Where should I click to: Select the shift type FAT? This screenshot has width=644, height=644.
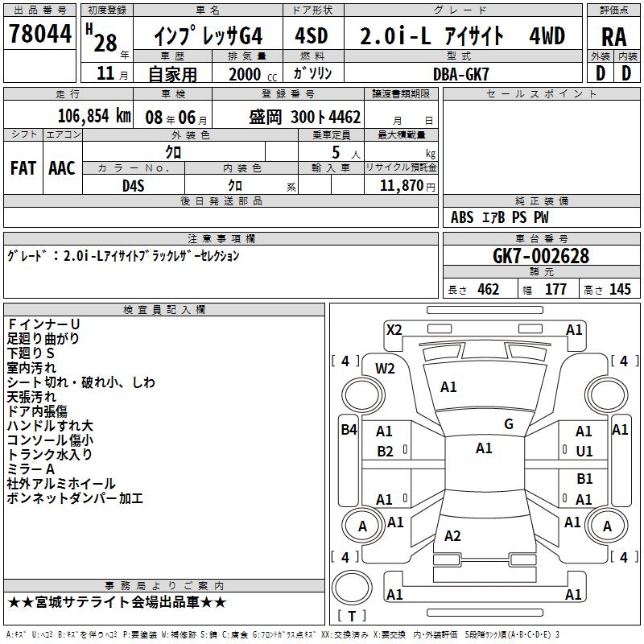tap(23, 168)
